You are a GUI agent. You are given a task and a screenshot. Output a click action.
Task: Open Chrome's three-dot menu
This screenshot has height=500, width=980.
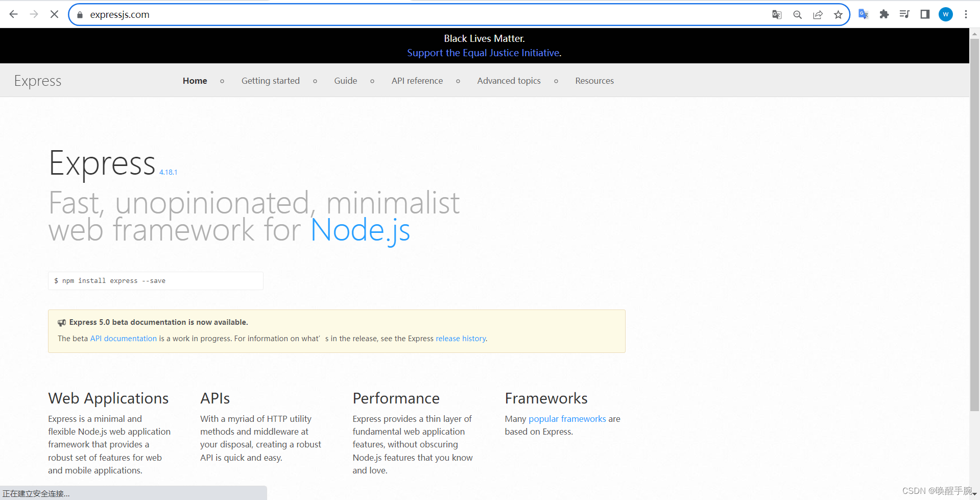[966, 14]
